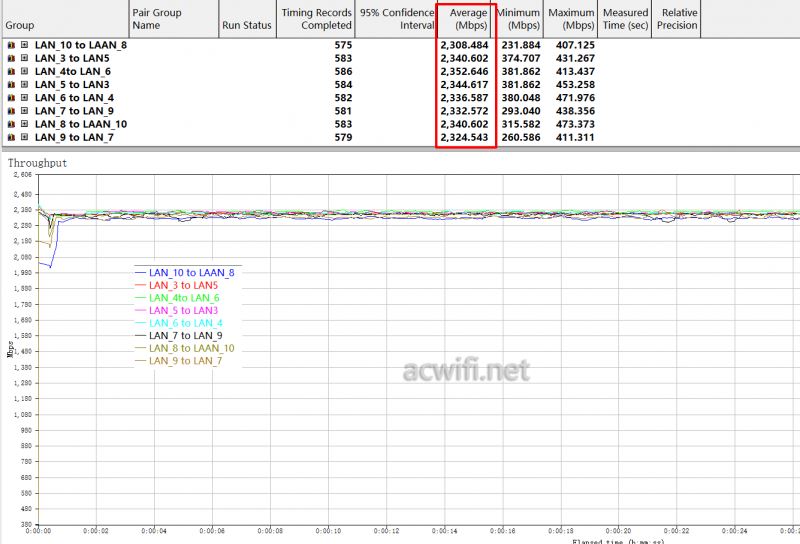The image size is (800, 544).
Task: Click the group icon beside LAN_3 to LAN5
Action: pyautogui.click(x=10, y=59)
